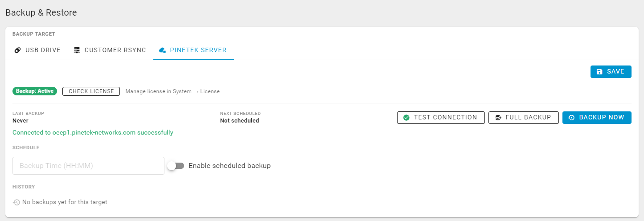Click the Backup Now restore-clock icon

point(571,118)
